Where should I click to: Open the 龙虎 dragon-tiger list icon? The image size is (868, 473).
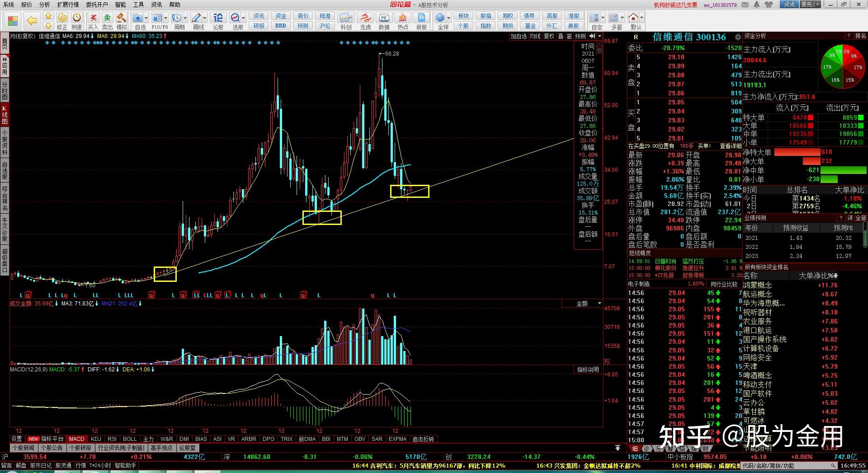365,18
